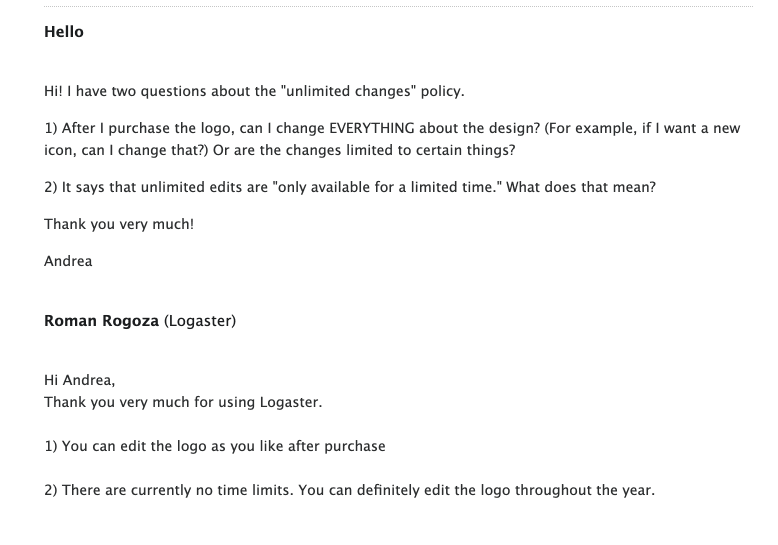The image size is (778, 545).
Task: Click the dotted divider line above "Hello"
Action: [x=398, y=6]
